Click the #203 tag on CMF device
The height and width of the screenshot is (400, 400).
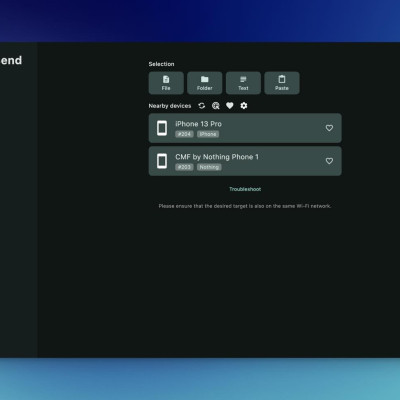point(184,167)
